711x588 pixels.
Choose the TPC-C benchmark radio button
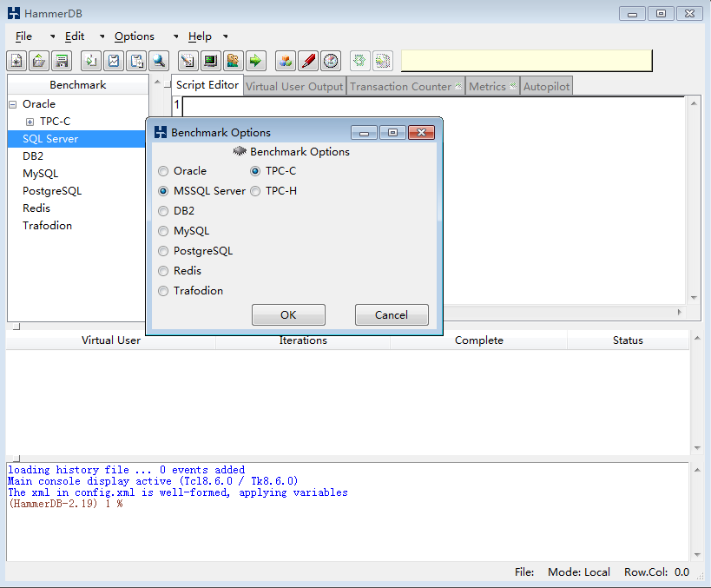255,171
